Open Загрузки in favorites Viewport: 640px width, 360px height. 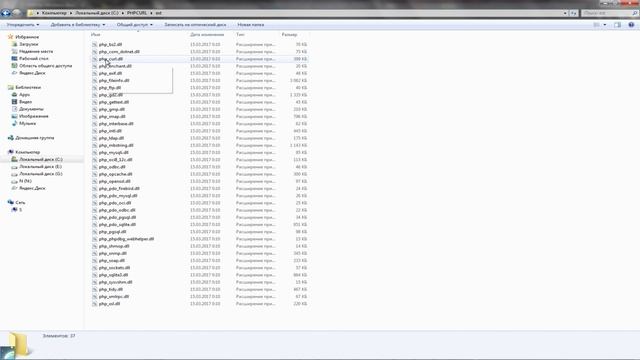pos(29,44)
